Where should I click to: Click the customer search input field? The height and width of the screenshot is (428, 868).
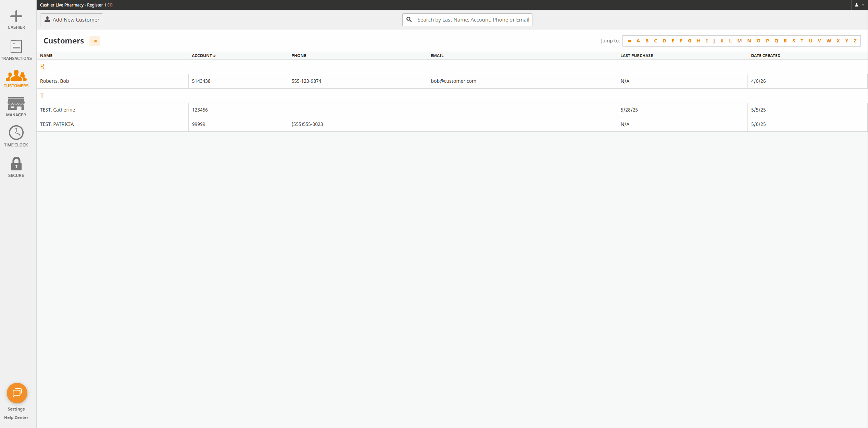473,20
